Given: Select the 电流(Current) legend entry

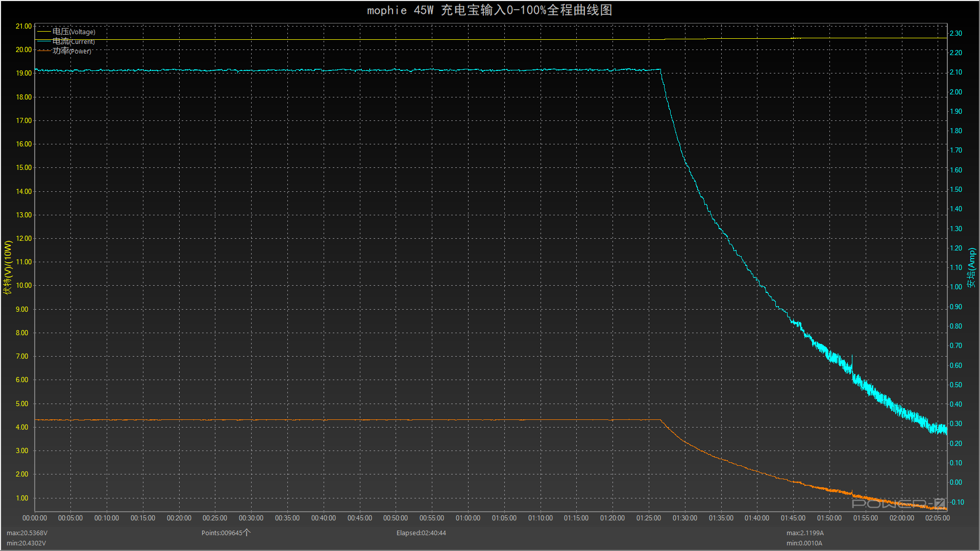Looking at the screenshot, I should pyautogui.click(x=66, y=41).
